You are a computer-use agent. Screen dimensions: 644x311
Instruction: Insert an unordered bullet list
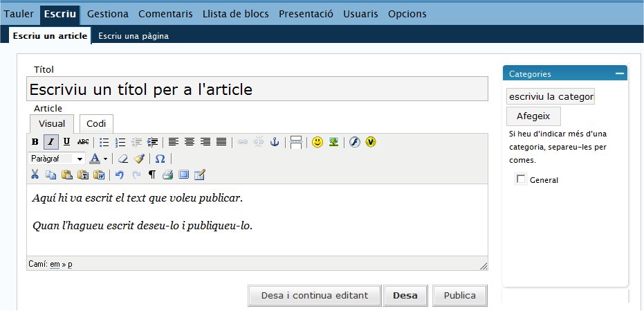[104, 142]
